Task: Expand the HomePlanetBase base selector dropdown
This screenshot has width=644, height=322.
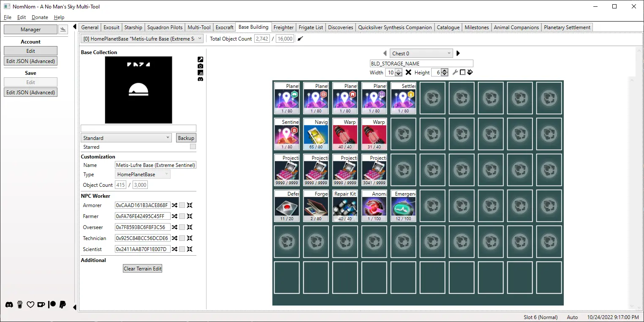Action: (x=142, y=38)
